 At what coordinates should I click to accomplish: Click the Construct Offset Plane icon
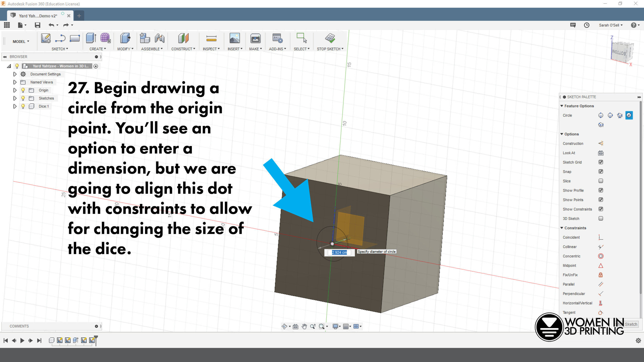183,38
